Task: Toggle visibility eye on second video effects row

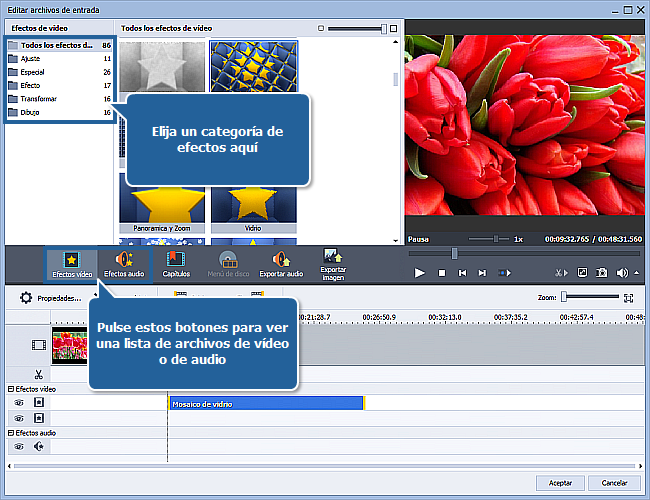Action: coord(18,418)
